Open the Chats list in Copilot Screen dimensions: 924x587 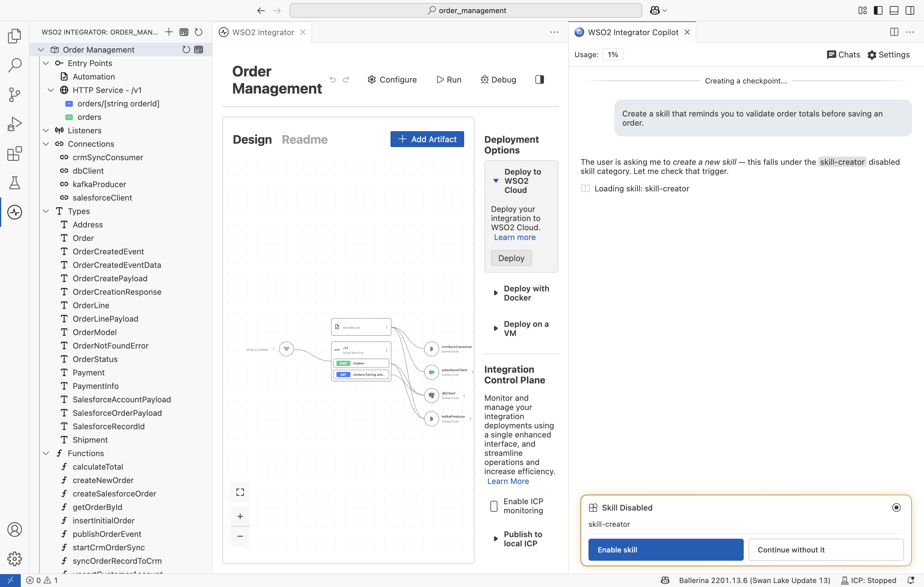coord(843,54)
